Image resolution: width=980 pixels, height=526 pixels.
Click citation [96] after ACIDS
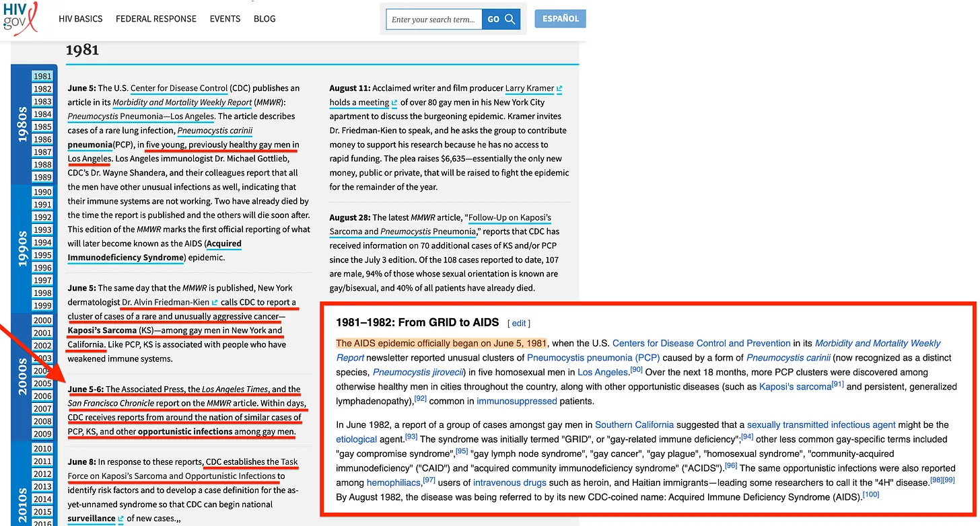tap(731, 465)
